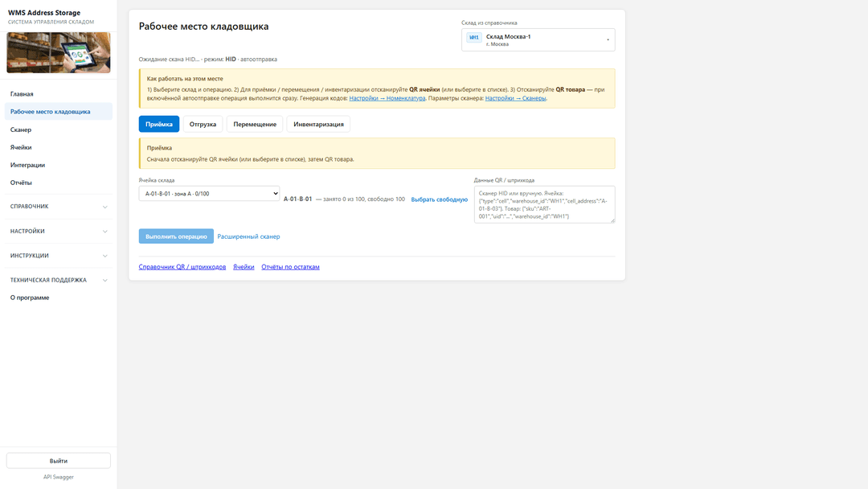Screen dimensions: 868x489
Task: Focus the Данные QR / штрихкода textarea
Action: 544,204
